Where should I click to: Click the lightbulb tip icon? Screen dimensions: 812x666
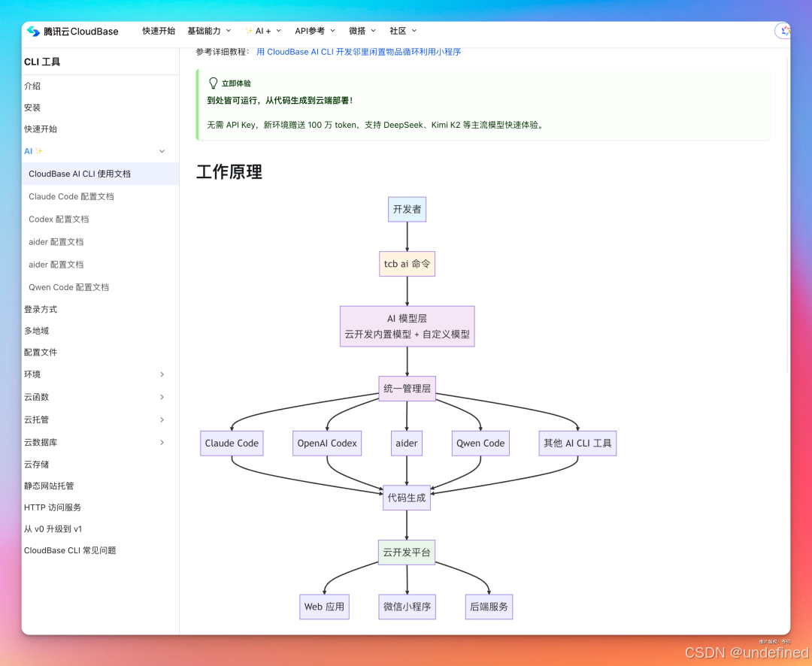[213, 83]
